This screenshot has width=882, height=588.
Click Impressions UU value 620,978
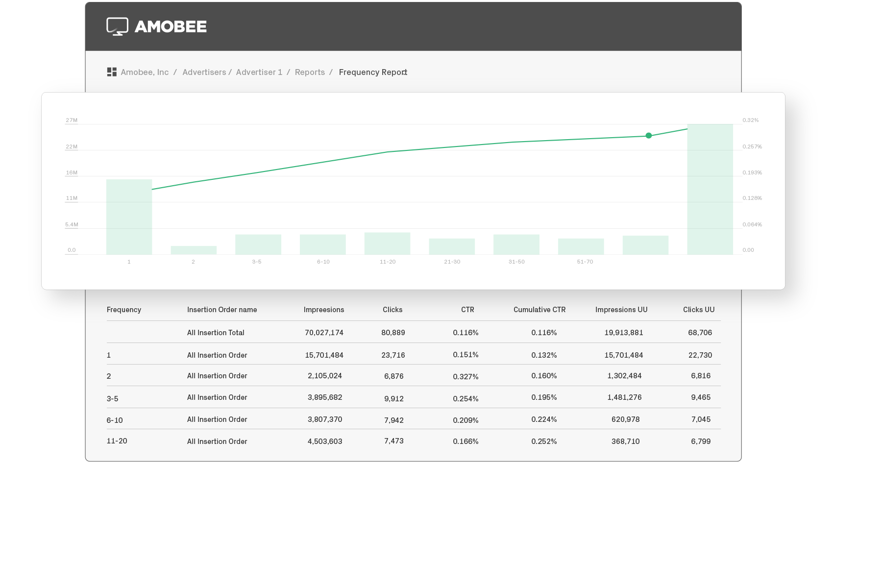(626, 419)
